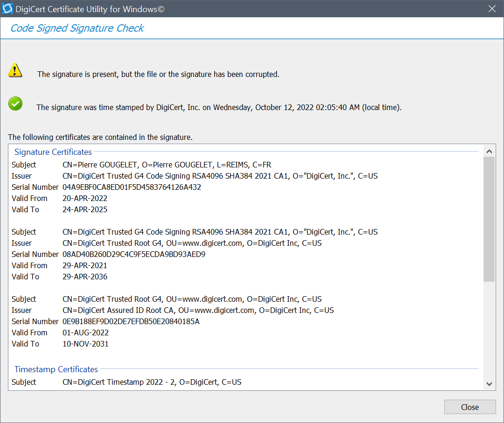Image resolution: width=504 pixels, height=423 pixels.
Task: Click the scrollbar down arrow
Action: pyautogui.click(x=489, y=383)
